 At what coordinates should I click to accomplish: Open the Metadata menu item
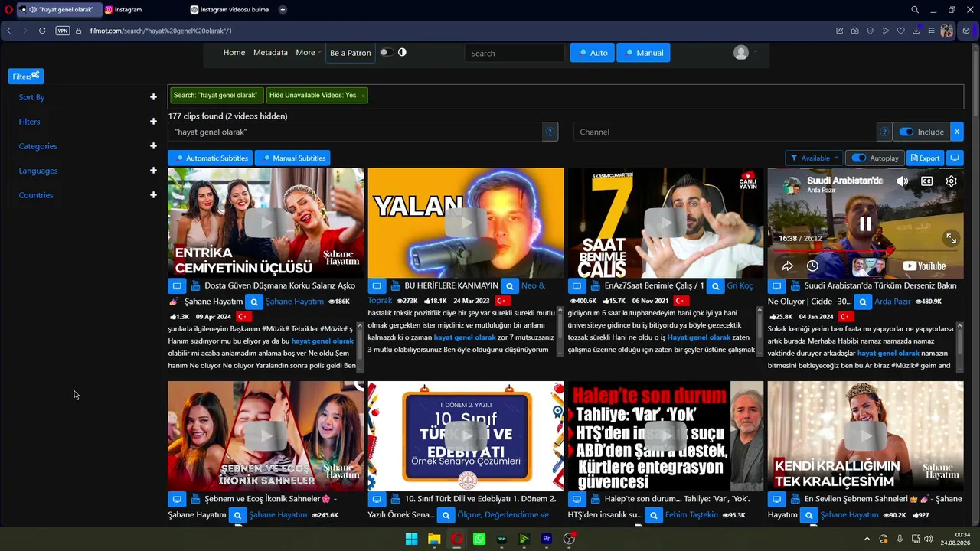point(270,53)
